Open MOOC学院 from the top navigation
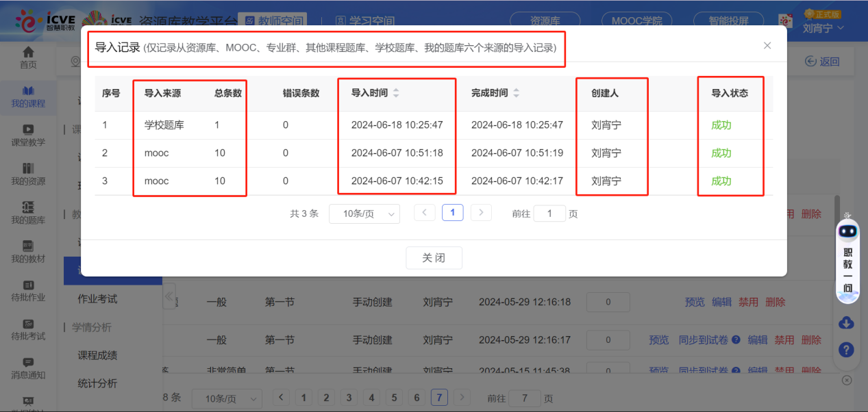The height and width of the screenshot is (412, 868). pos(636,21)
